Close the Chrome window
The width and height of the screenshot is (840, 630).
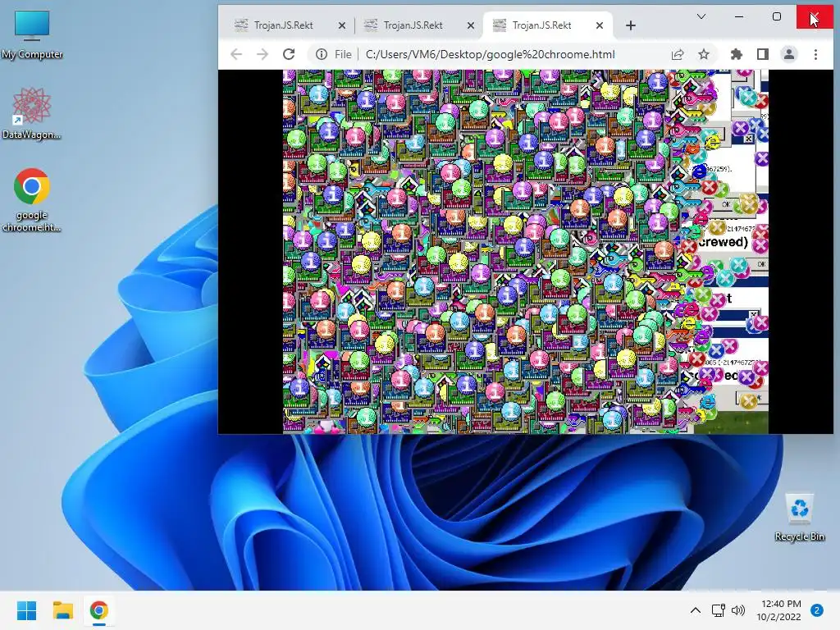(815, 16)
